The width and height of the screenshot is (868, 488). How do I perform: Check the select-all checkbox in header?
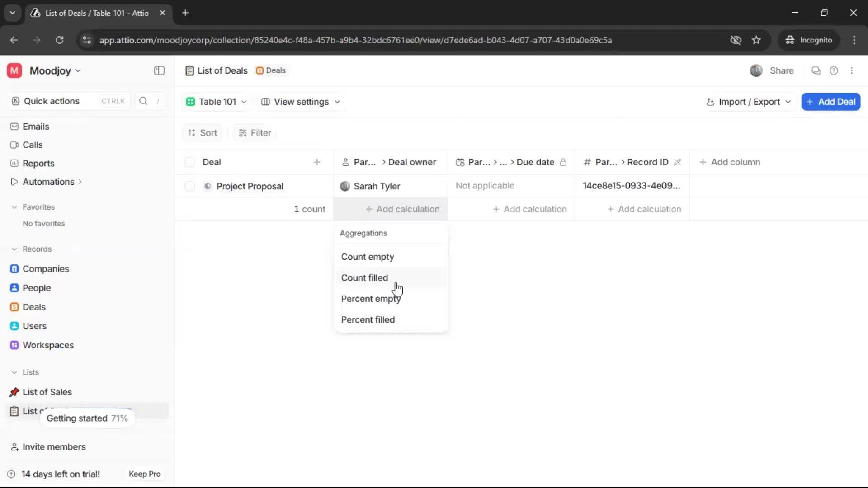coord(189,162)
